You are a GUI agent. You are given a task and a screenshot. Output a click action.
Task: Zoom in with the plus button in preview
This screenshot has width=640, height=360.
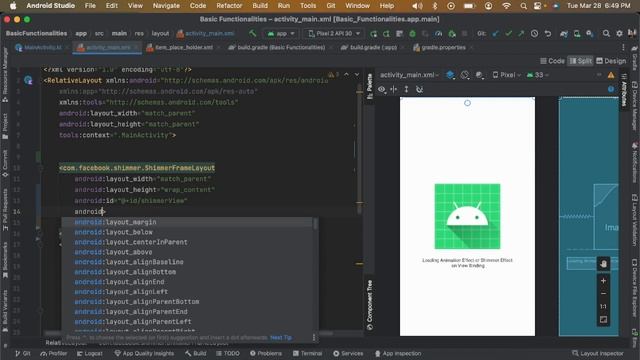click(603, 281)
